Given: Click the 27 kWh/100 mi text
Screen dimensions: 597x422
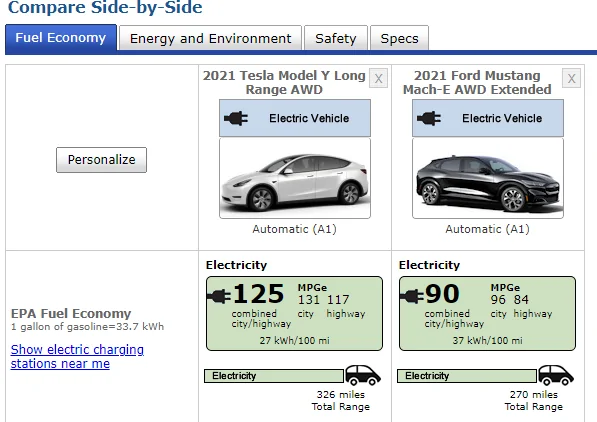Looking at the screenshot, I should (294, 340).
